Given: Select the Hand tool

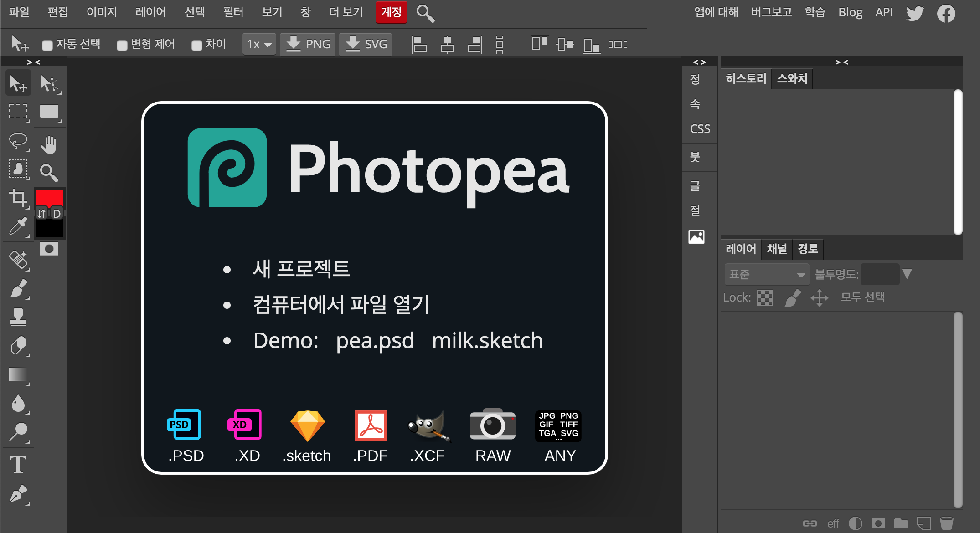Looking at the screenshot, I should (49, 144).
